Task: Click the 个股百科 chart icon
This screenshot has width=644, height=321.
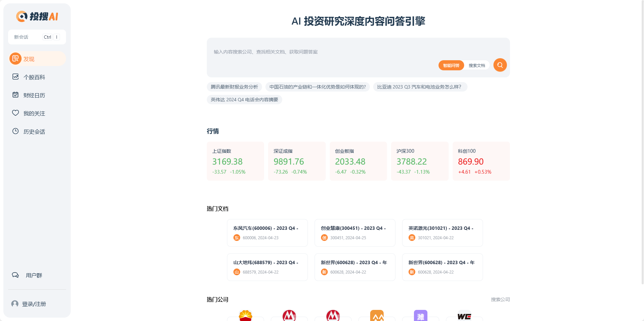Action: [15, 77]
